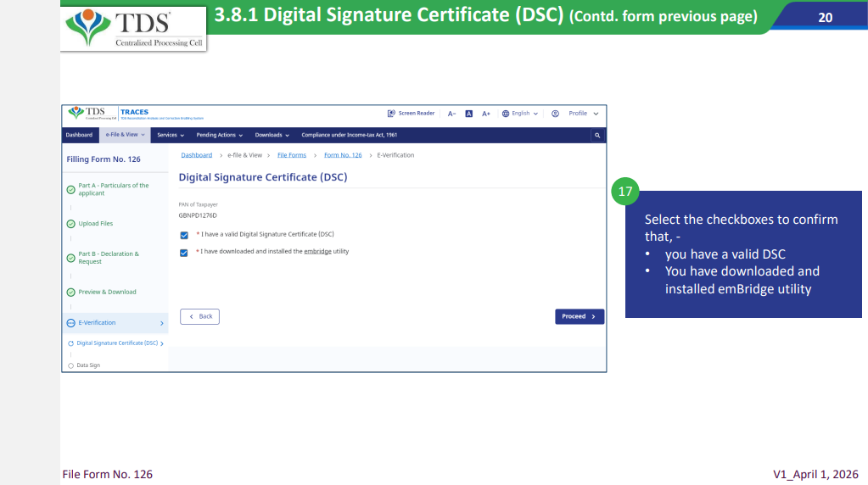Screen dimensions: 868x485
Task: Click the TDS TRACES logo in header
Action: coord(93,113)
